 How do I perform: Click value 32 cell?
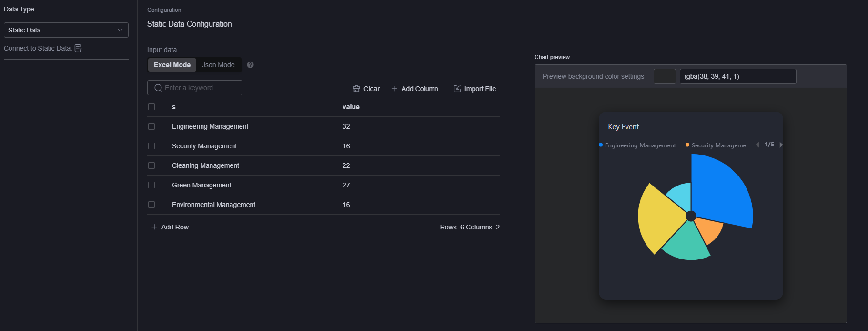pos(346,126)
